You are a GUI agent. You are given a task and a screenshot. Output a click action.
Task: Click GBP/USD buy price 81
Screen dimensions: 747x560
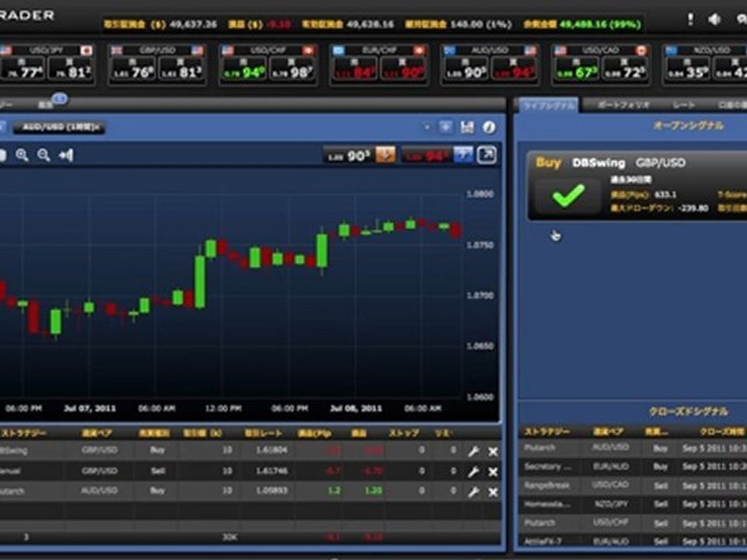pyautogui.click(x=181, y=68)
